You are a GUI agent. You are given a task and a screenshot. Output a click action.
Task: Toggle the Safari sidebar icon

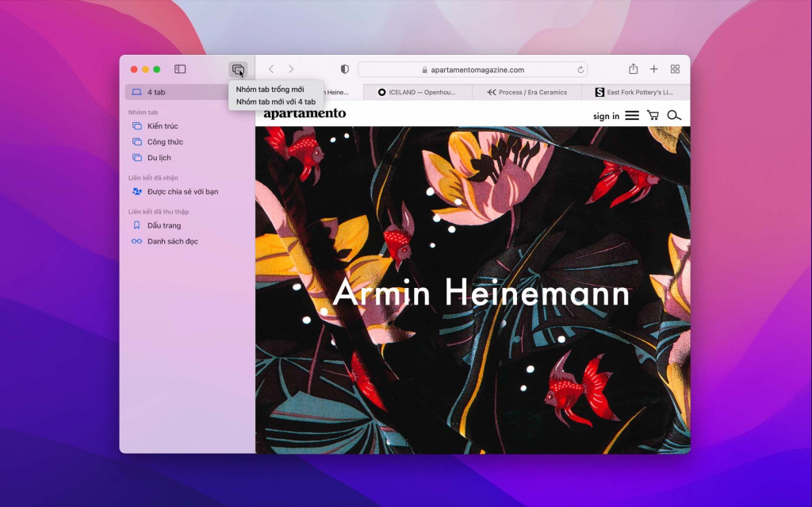(x=180, y=69)
